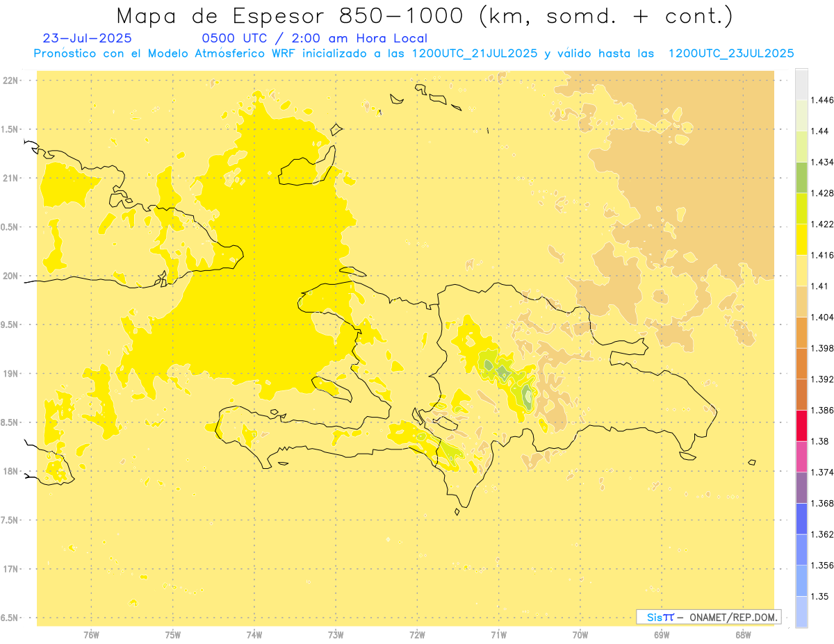Select the date label '23-Jul-2025'
The width and height of the screenshot is (834, 644).
tap(87, 38)
